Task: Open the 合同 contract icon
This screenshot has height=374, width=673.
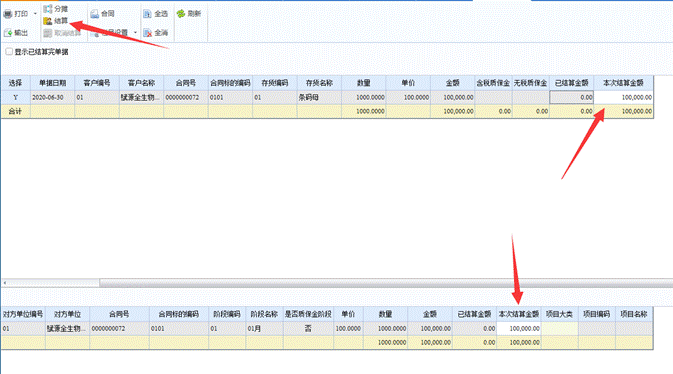Action: pyautogui.click(x=94, y=14)
